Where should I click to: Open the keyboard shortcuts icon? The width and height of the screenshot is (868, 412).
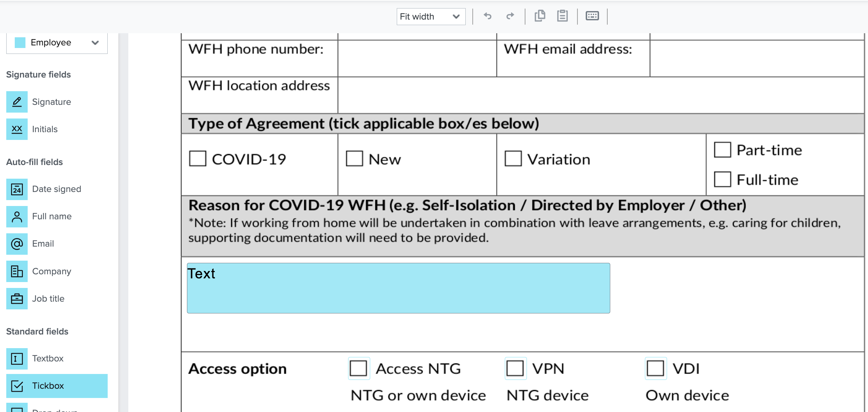click(592, 16)
